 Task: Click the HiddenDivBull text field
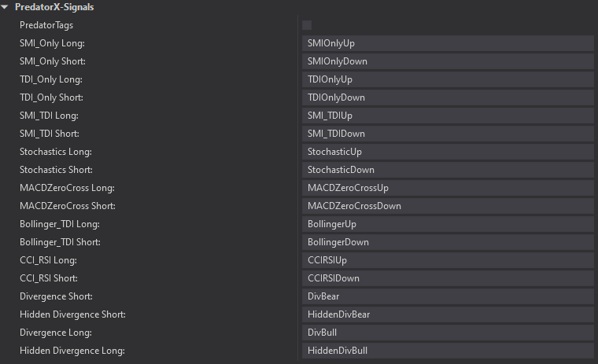click(447, 351)
